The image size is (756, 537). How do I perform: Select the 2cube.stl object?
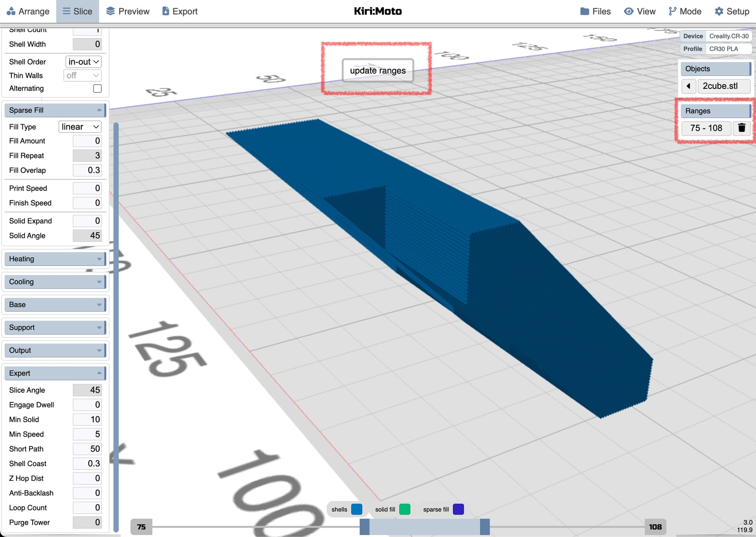[x=724, y=86]
